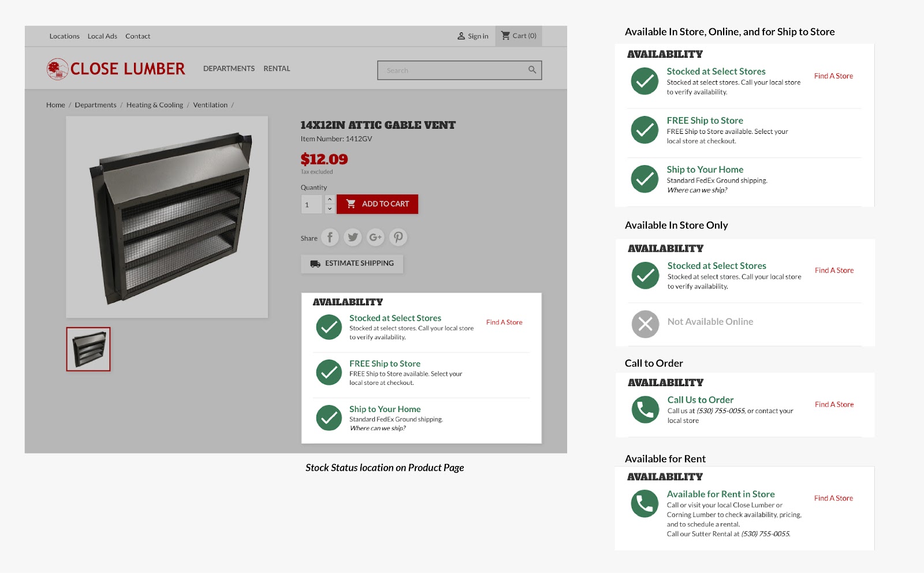Click Call Us to Order heading
Viewport: 924px width, 573px height.
coord(701,400)
